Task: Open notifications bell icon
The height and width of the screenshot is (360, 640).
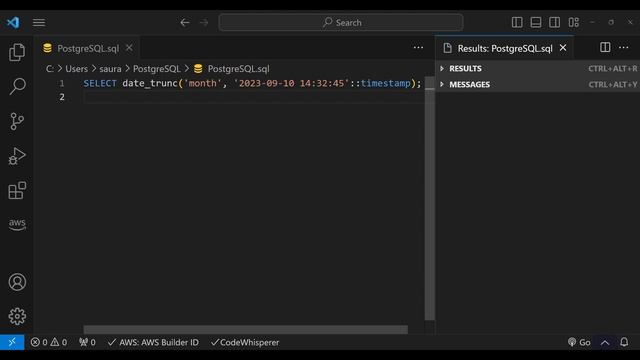Action: [624, 342]
